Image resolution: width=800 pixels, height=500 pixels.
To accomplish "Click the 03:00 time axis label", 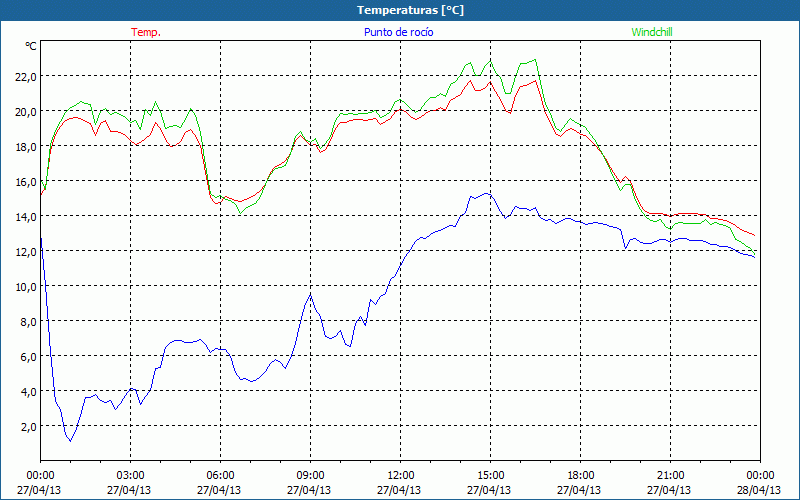I will [131, 476].
